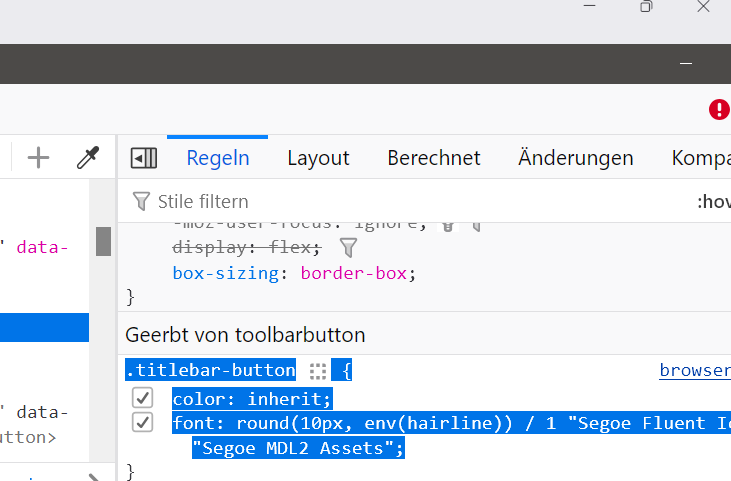Toggle the three-pane inspector sidebar icon
Image resolution: width=731 pixels, height=481 pixels.
[144, 158]
